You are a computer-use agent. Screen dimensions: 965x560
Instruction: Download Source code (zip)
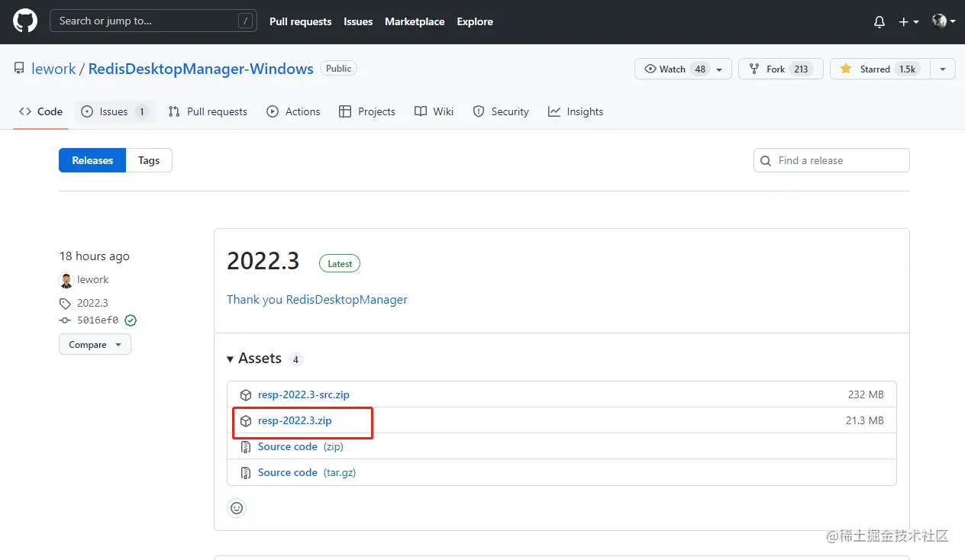(301, 446)
